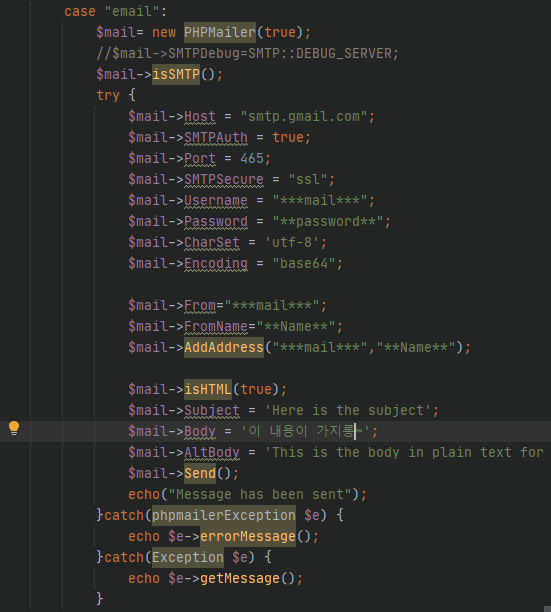Click the FromName property

pos(216,326)
